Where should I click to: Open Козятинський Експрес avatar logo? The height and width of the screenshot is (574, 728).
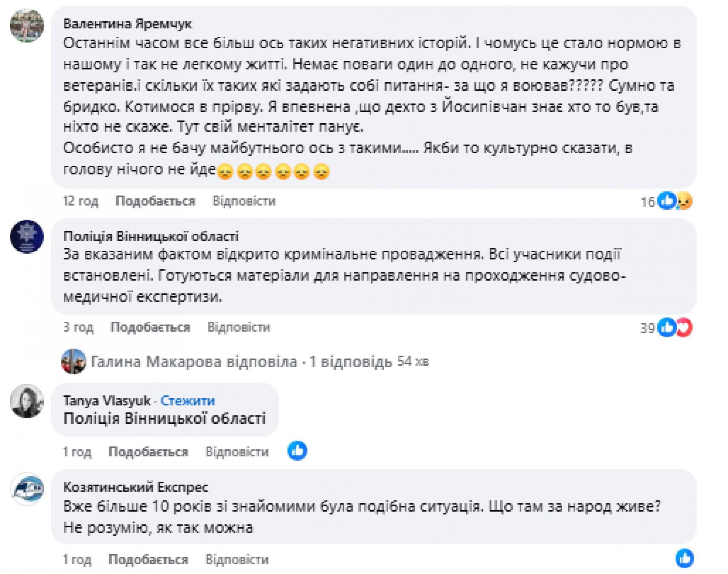[x=27, y=489]
